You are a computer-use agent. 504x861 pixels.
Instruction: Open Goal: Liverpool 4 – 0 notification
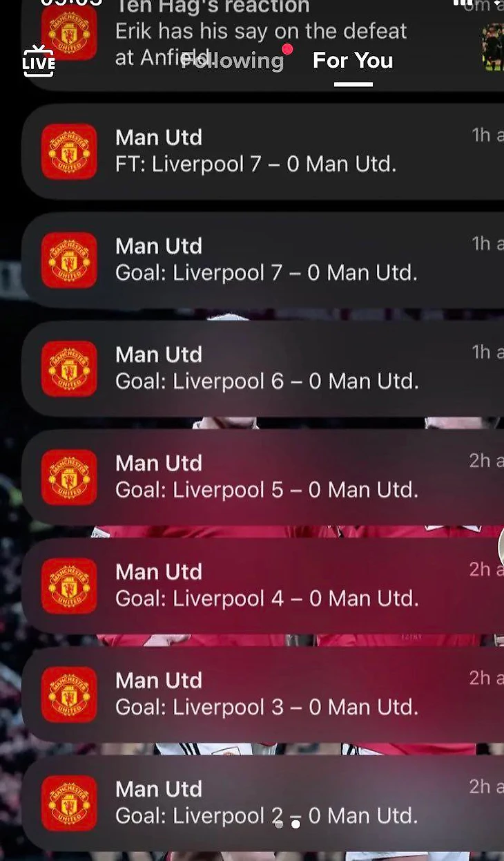pos(263,585)
